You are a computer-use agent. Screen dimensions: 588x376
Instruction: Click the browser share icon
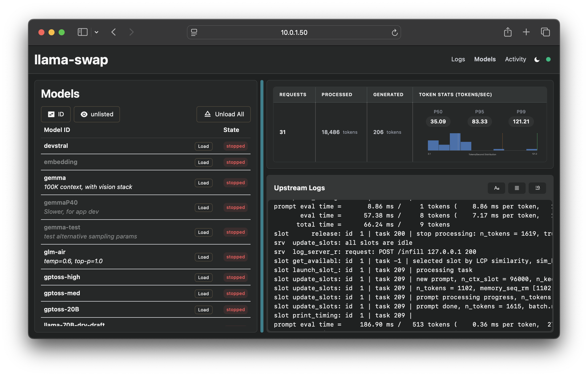tap(508, 32)
